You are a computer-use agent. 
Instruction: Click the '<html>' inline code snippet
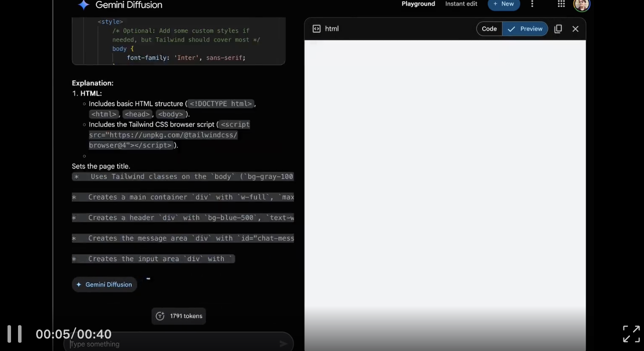pyautogui.click(x=104, y=114)
